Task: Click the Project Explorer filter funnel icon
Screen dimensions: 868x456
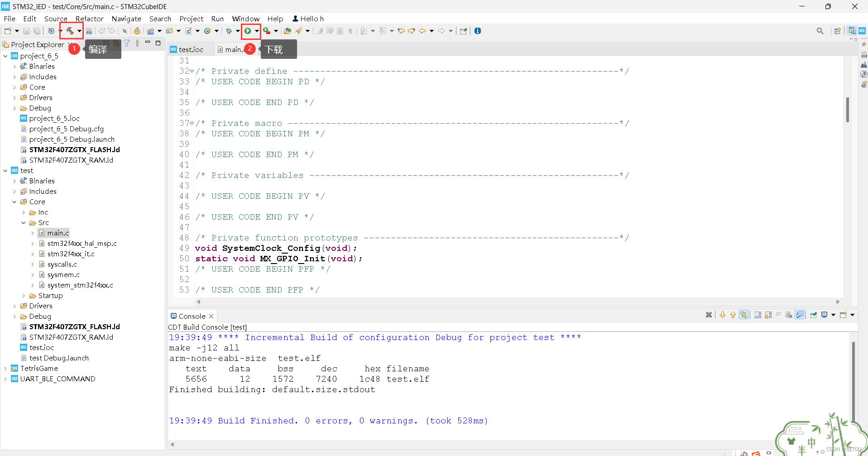Action: [x=127, y=43]
